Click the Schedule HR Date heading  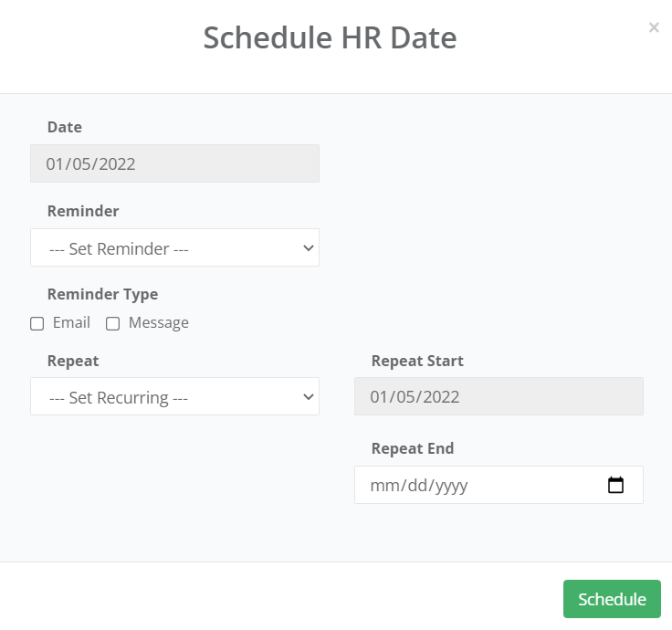(x=330, y=38)
